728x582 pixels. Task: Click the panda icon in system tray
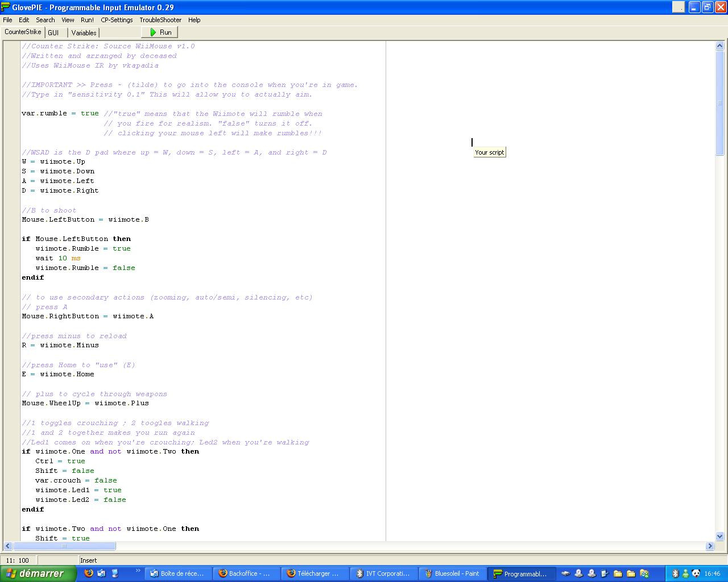(696, 573)
